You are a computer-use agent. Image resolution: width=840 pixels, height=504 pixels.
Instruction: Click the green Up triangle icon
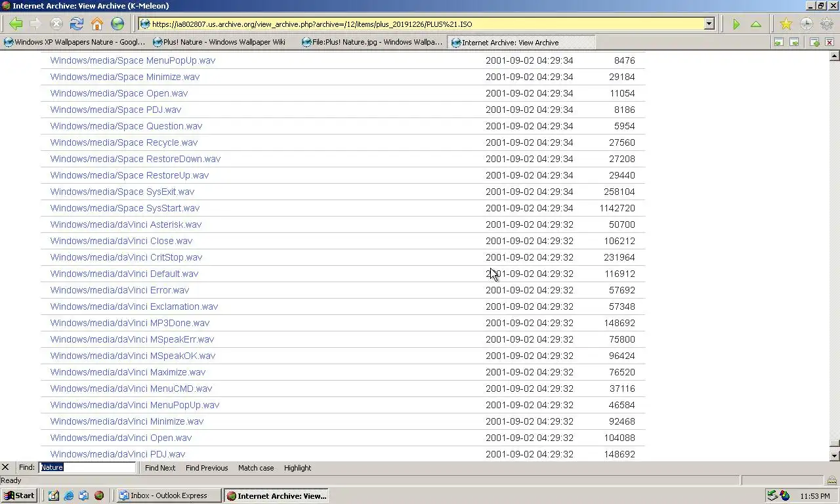756,24
